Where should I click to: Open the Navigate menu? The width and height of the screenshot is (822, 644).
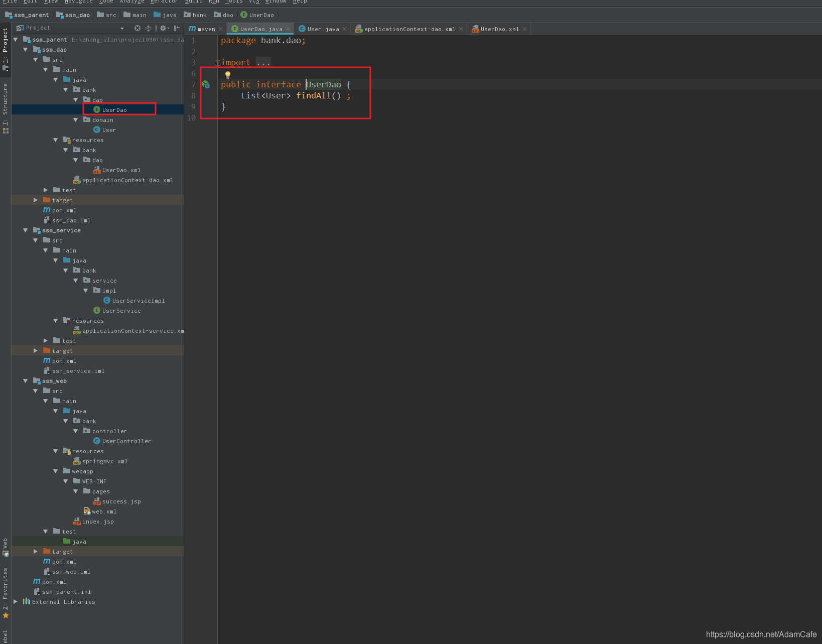coord(79,2)
